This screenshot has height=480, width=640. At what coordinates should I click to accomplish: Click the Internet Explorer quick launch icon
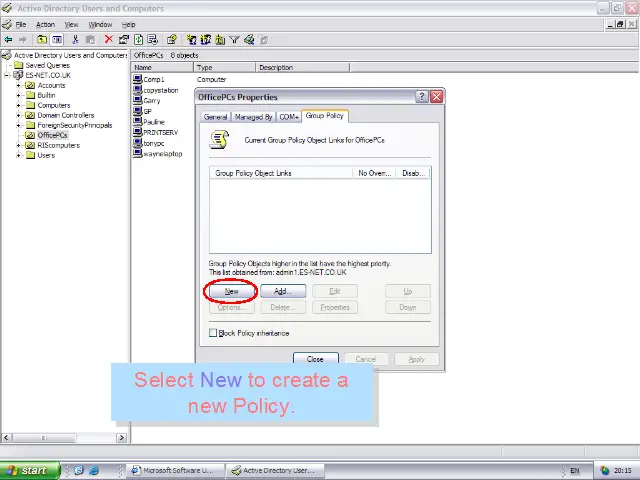[x=94, y=470]
